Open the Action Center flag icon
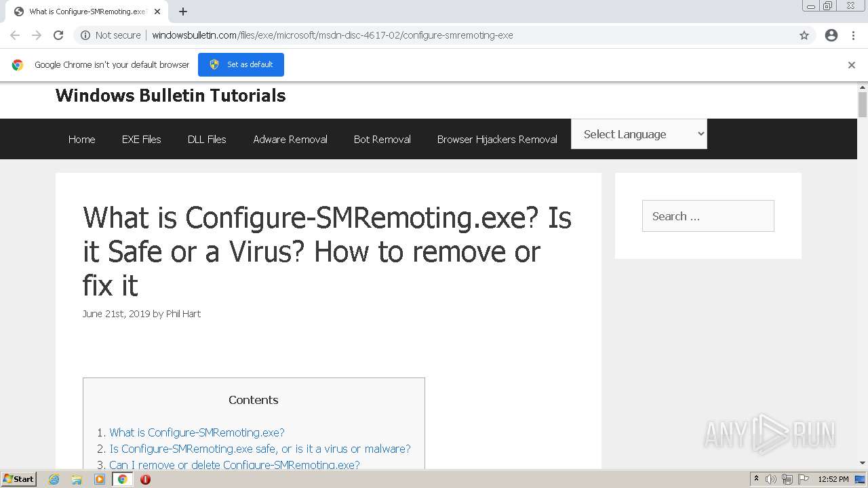Viewport: 868px width, 488px height. pyautogui.click(x=804, y=479)
